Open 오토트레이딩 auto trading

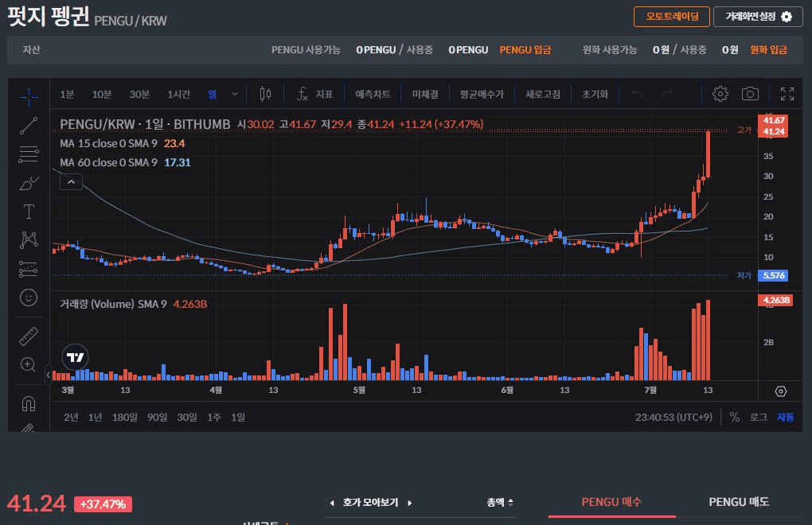tap(672, 17)
